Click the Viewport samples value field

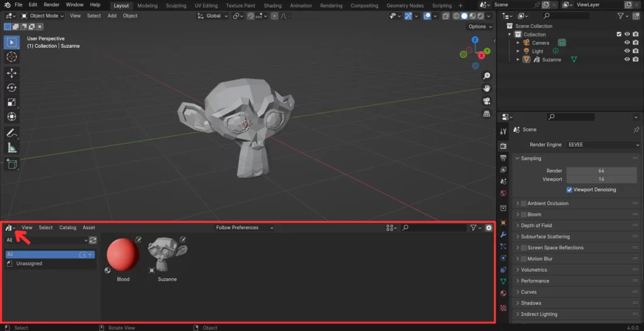pyautogui.click(x=601, y=179)
